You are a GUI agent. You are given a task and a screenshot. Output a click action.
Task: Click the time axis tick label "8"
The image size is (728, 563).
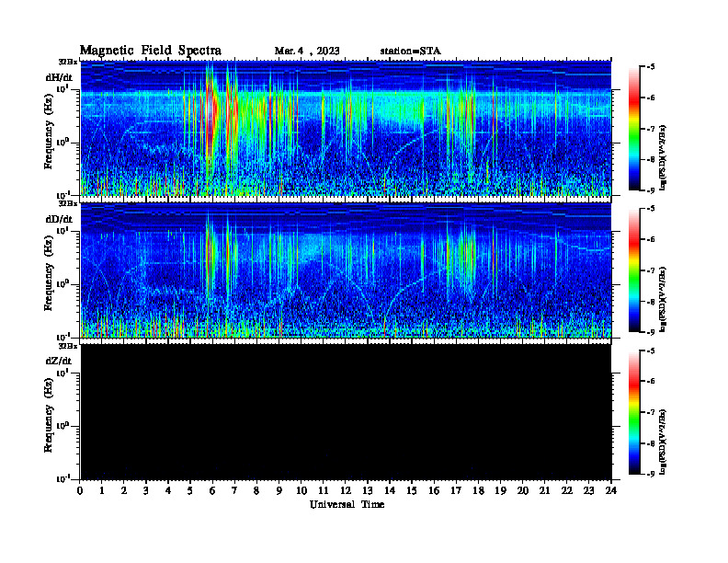[256, 490]
